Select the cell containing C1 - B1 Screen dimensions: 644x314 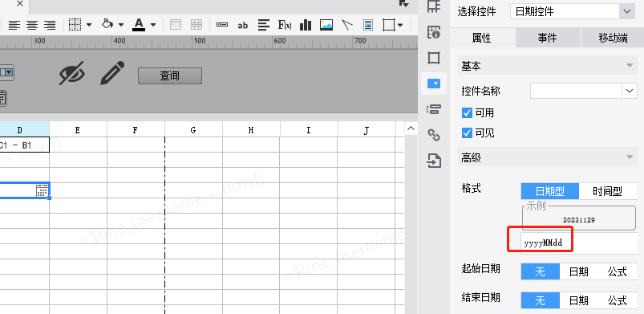(x=24, y=145)
